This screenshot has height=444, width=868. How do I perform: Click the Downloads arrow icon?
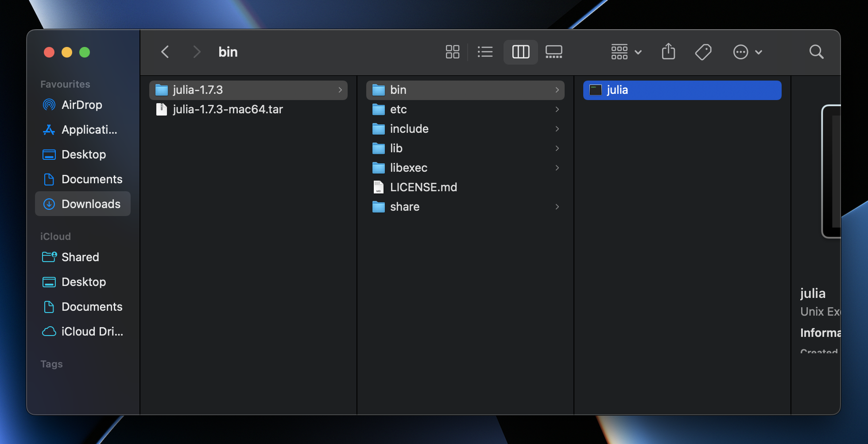pos(49,204)
